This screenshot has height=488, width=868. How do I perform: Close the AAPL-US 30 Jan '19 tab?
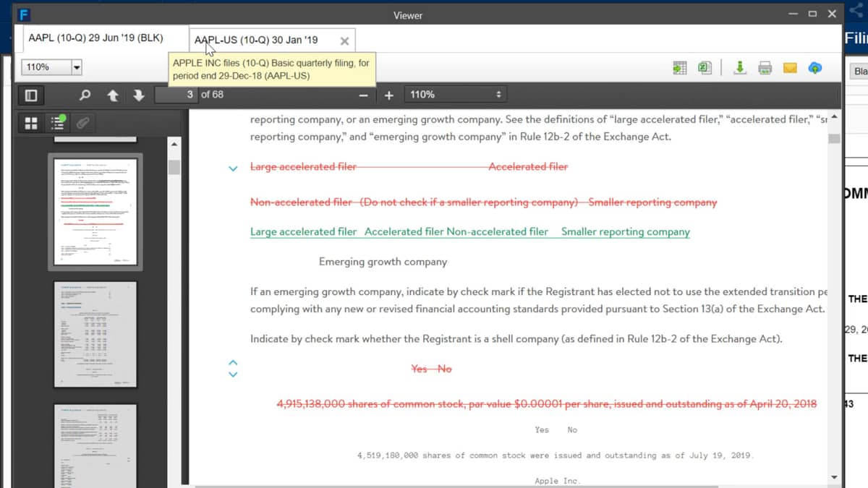click(x=344, y=40)
